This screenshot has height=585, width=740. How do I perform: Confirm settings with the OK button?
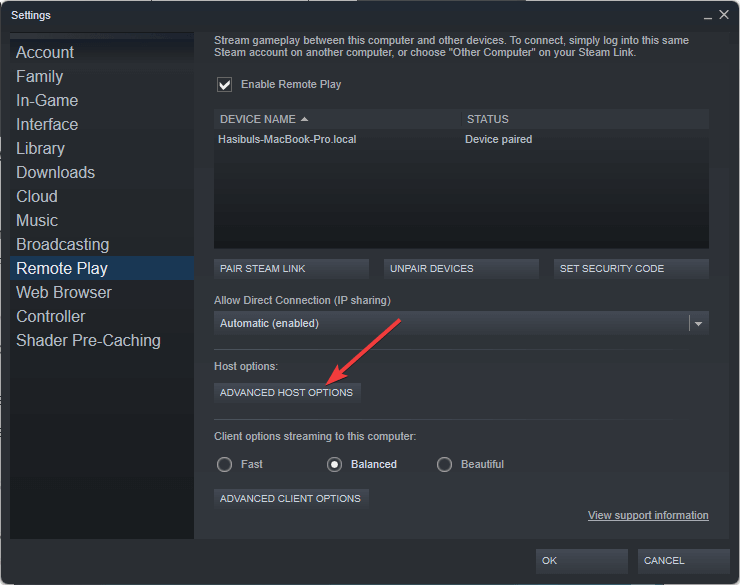coord(581,561)
